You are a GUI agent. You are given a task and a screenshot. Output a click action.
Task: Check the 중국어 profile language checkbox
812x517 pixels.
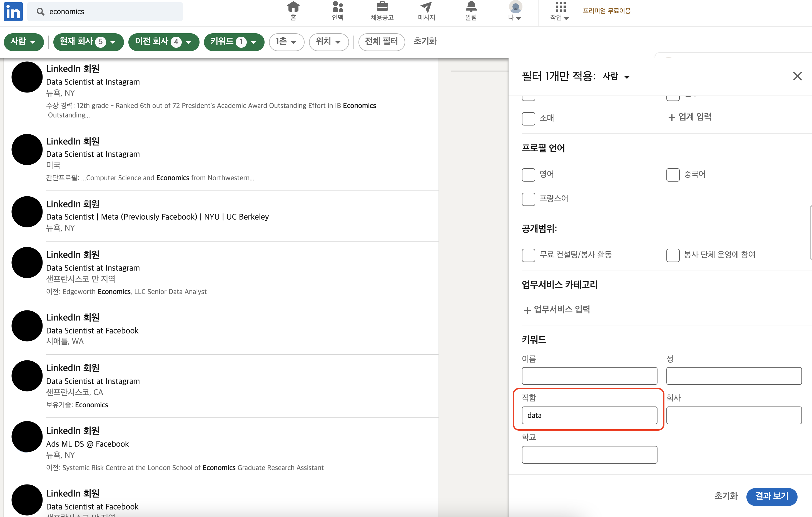[x=672, y=175]
